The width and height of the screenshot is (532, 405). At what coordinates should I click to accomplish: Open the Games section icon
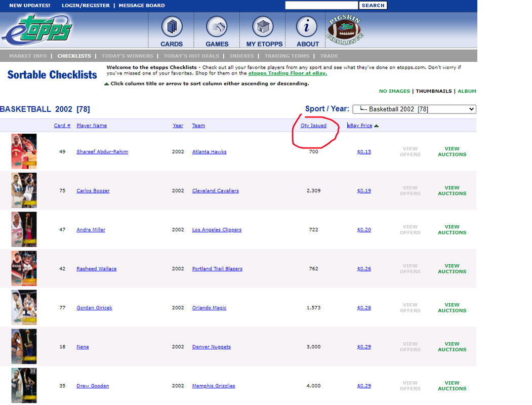point(217,27)
